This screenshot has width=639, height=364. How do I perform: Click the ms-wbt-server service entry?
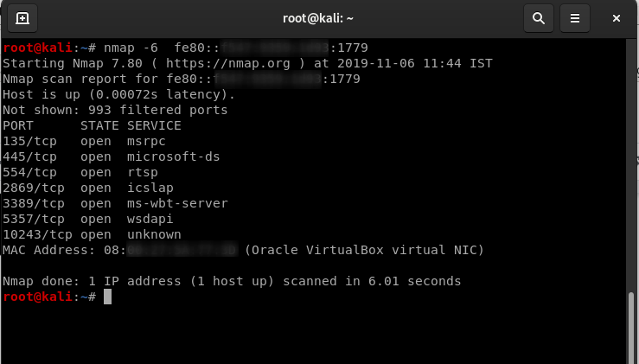pos(177,203)
